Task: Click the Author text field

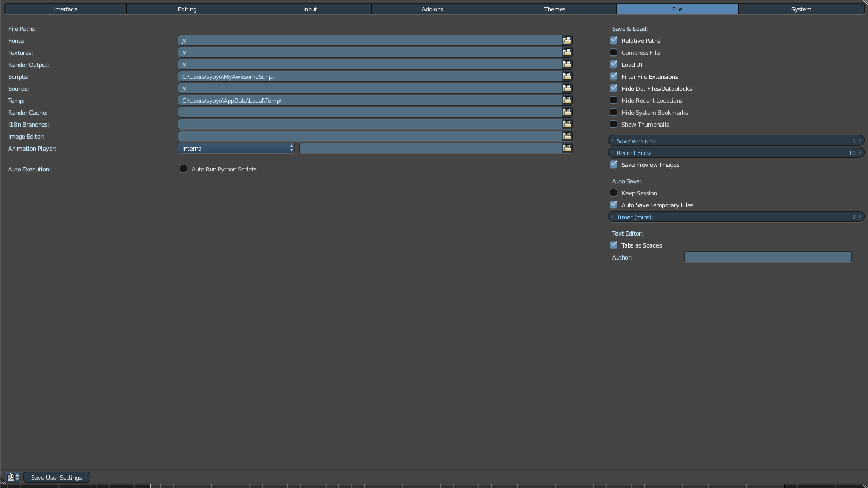Action: [x=767, y=257]
